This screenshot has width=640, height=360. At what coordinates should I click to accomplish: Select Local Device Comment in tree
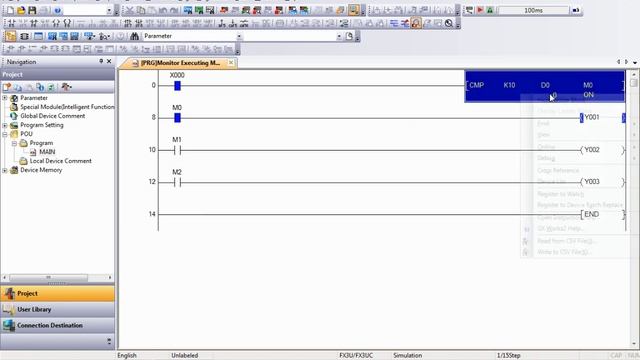pyautogui.click(x=60, y=161)
